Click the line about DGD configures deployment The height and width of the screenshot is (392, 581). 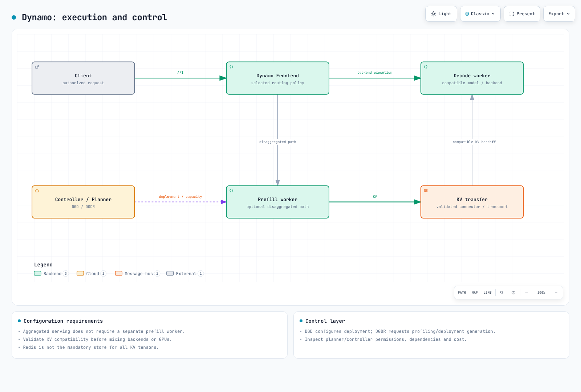[400, 331]
